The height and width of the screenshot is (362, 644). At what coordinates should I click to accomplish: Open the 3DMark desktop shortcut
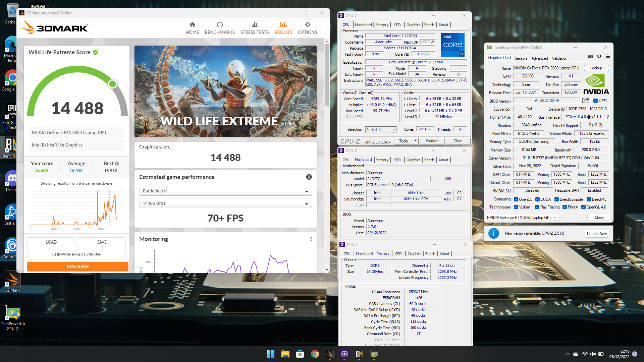click(x=12, y=282)
